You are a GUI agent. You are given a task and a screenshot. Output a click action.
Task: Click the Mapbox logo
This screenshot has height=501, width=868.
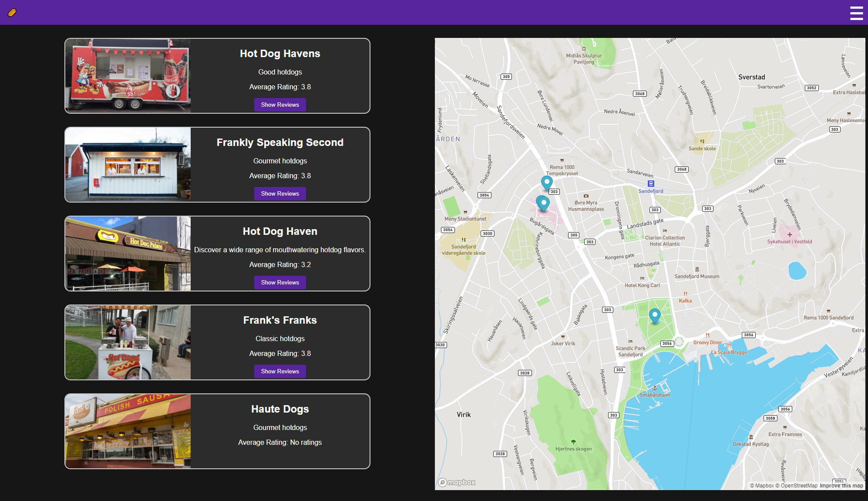coord(457,482)
